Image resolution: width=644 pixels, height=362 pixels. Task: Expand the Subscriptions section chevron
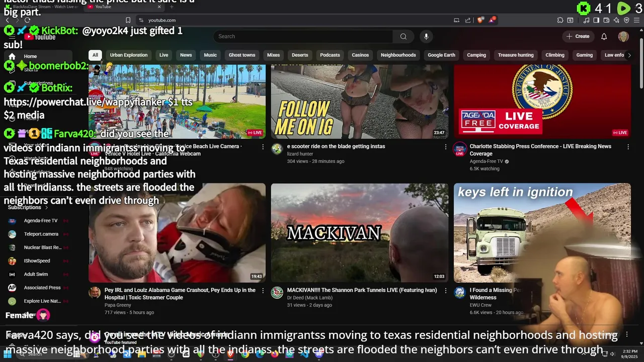46,207
